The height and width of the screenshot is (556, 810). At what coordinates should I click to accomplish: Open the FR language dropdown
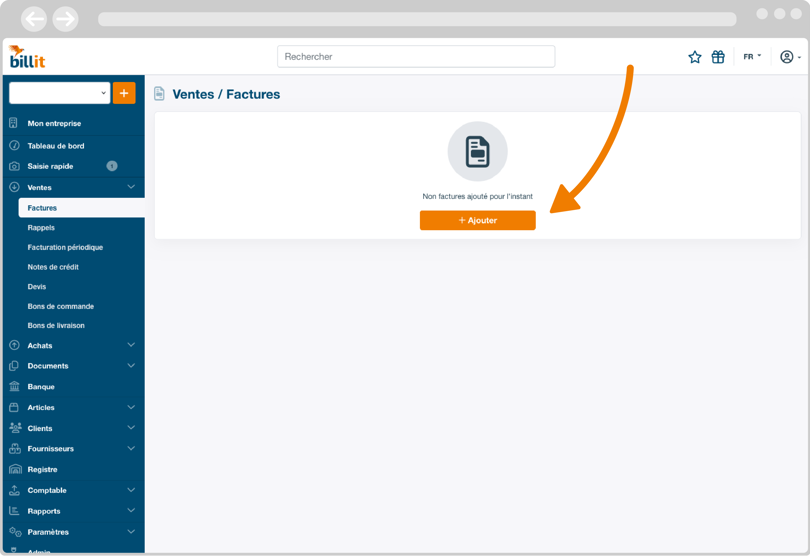(752, 57)
